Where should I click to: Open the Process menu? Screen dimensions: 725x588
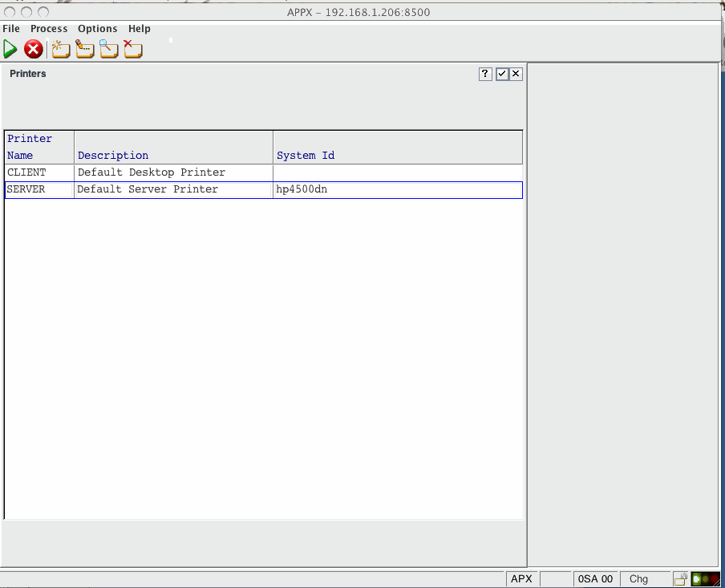click(x=49, y=28)
